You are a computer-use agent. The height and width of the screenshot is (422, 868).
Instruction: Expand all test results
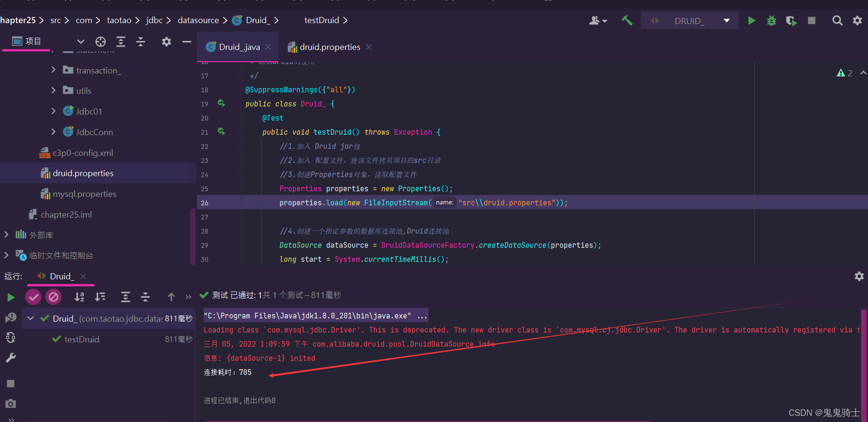tap(125, 297)
